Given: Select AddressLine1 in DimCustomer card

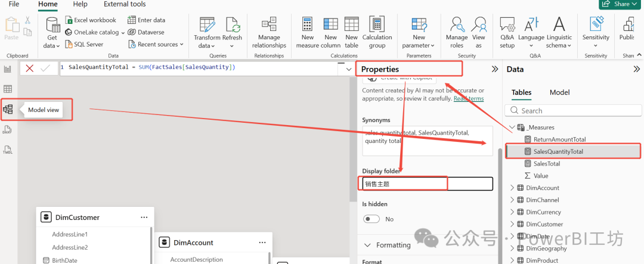Looking at the screenshot, I should tap(70, 234).
